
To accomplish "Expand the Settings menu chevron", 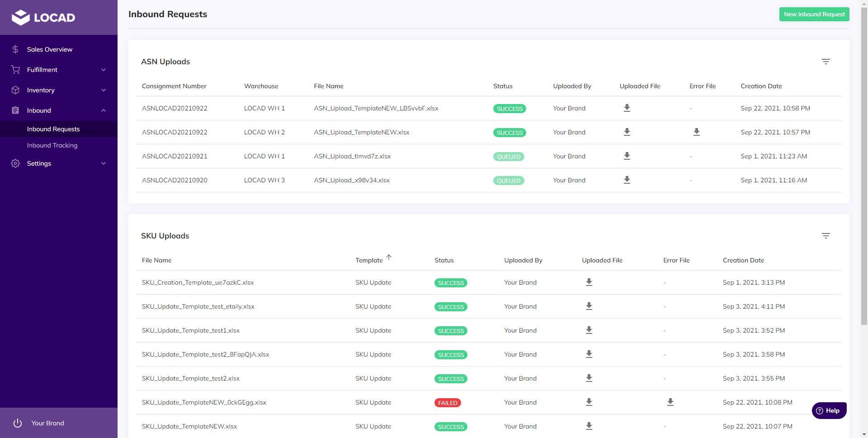I will [x=104, y=163].
